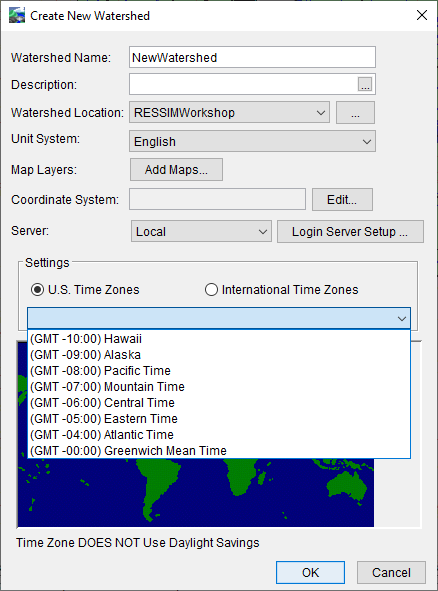Browse for Watershed Location with ellipsis button
Viewport: 438px width, 591px height.
pyautogui.click(x=355, y=113)
